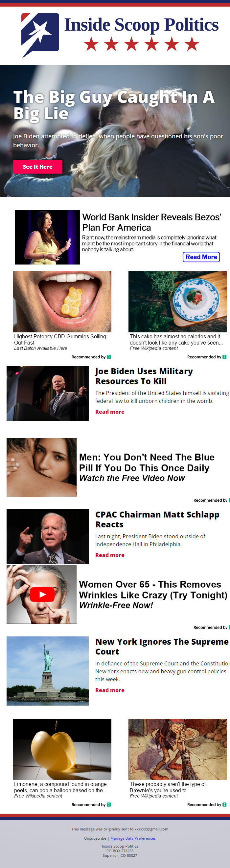The image size is (230, 868).
Task: Open Read more under Joe Biden Uses Military
Action: pos(110,412)
